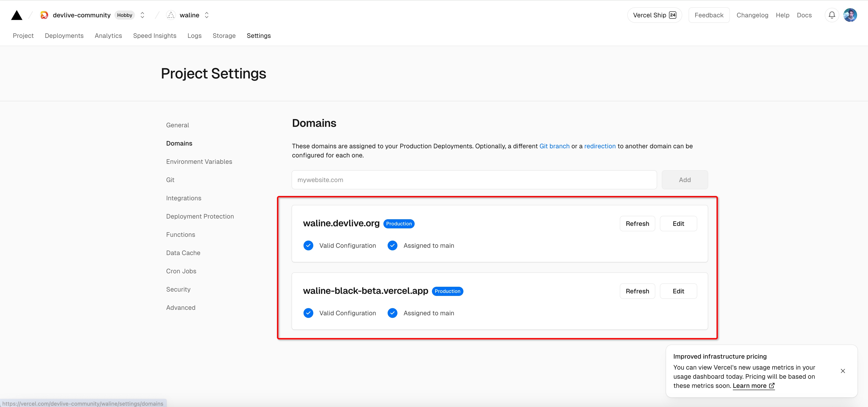Image resolution: width=868 pixels, height=407 pixels.
Task: Expand the team switcher chevron
Action: coord(142,15)
